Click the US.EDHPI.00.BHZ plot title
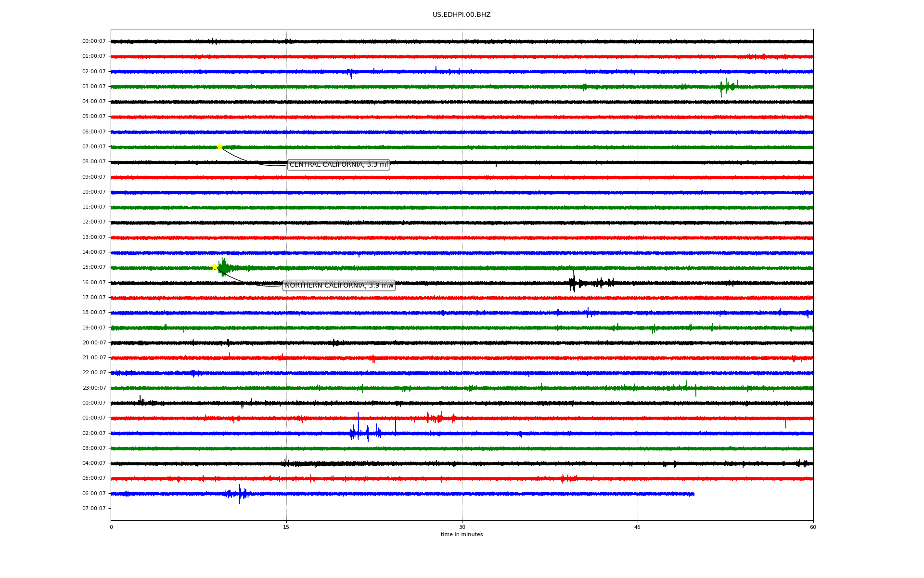924x578 pixels. click(461, 15)
